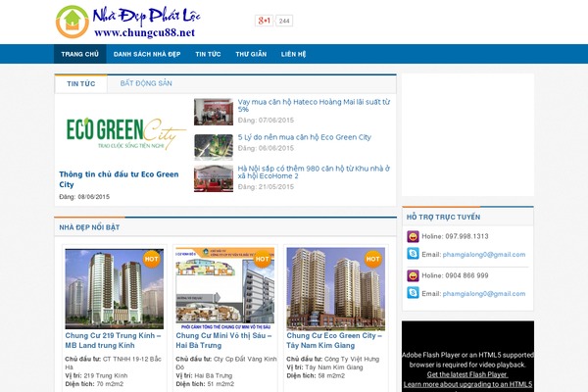Click Vị trí: Tây Nam Kim Giang text

[x=324, y=367]
